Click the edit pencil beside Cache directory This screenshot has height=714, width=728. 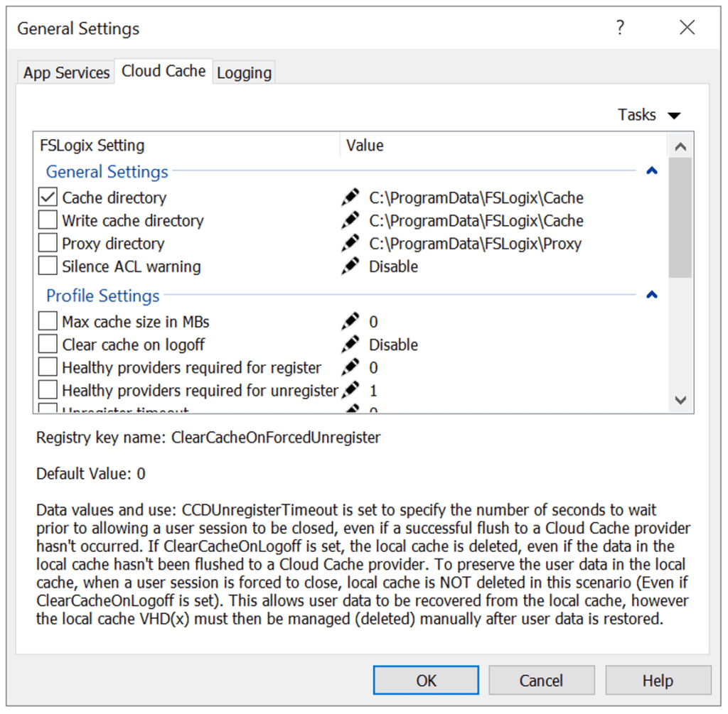coord(349,197)
